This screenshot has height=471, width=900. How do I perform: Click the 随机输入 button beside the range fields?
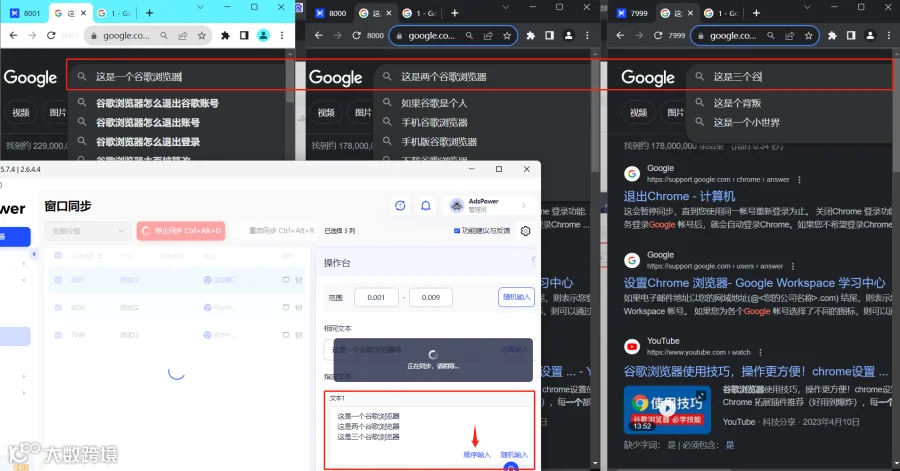tap(516, 297)
